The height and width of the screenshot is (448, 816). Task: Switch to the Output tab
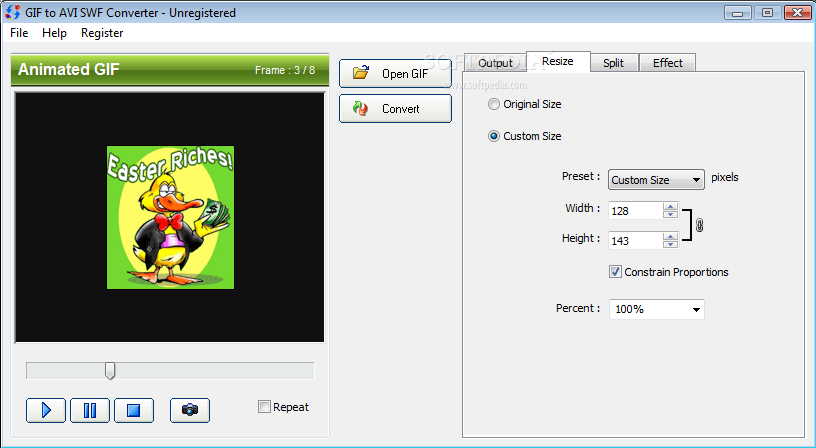click(x=495, y=63)
